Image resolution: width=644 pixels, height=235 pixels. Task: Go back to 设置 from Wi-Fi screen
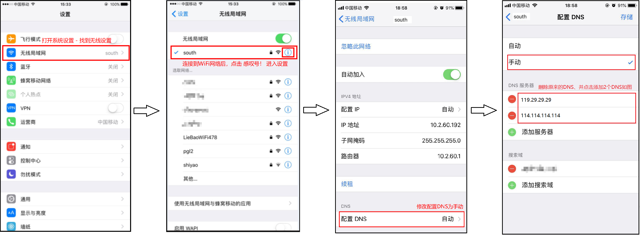tap(180, 14)
